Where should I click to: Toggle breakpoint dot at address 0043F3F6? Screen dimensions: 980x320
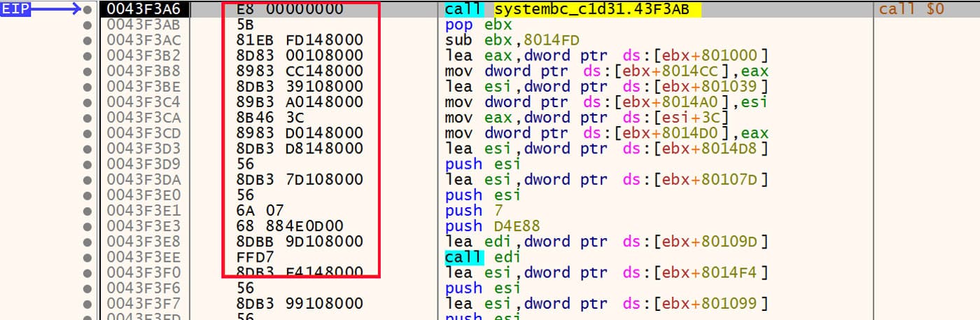tap(87, 288)
